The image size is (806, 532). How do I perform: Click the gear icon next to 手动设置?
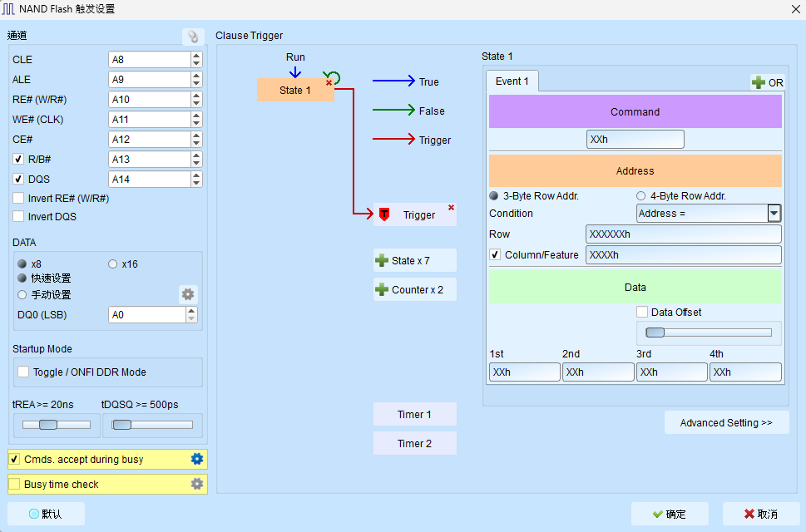(x=188, y=294)
